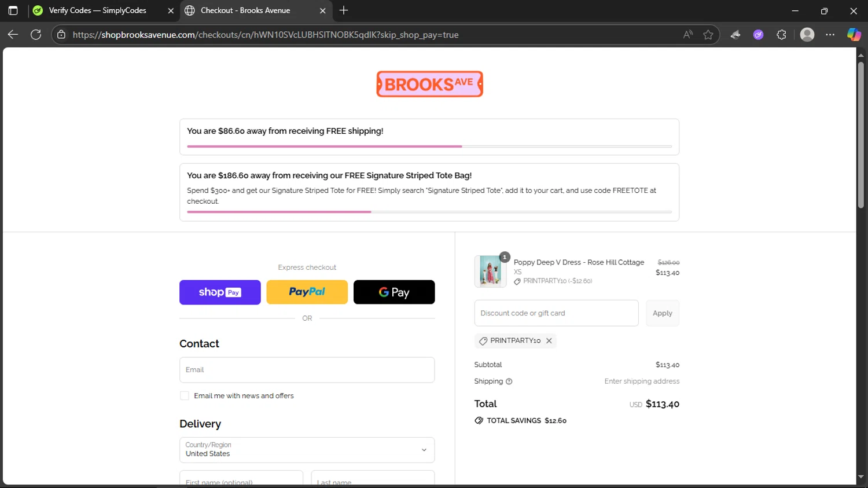The width and height of the screenshot is (868, 488).
Task: Click the PRINTPARTY10 tag icon
Action: [483, 341]
